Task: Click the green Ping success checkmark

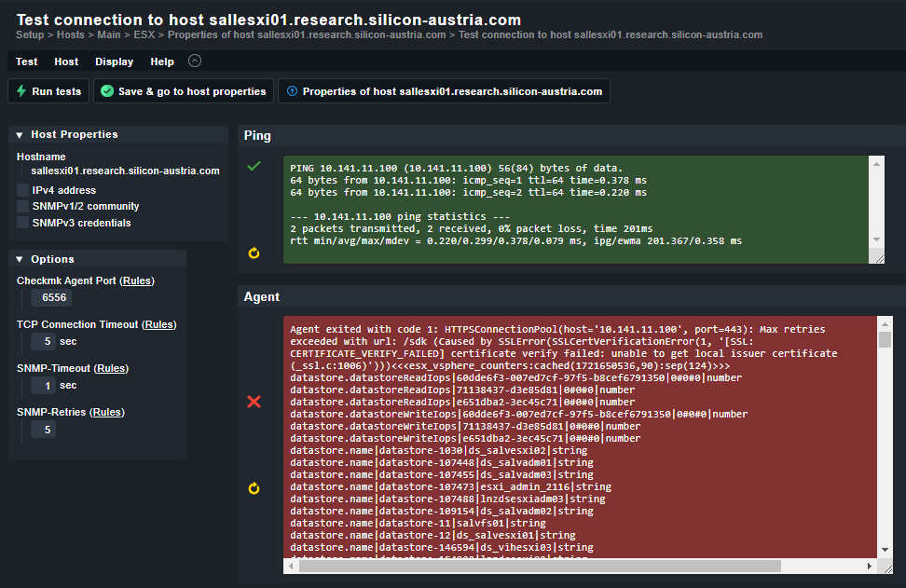Action: click(x=253, y=168)
